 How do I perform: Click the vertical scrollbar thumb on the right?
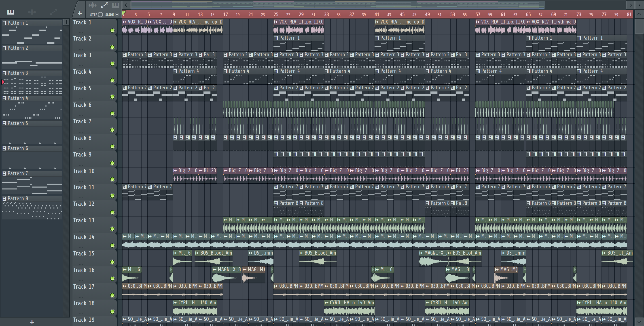[x=639, y=26]
